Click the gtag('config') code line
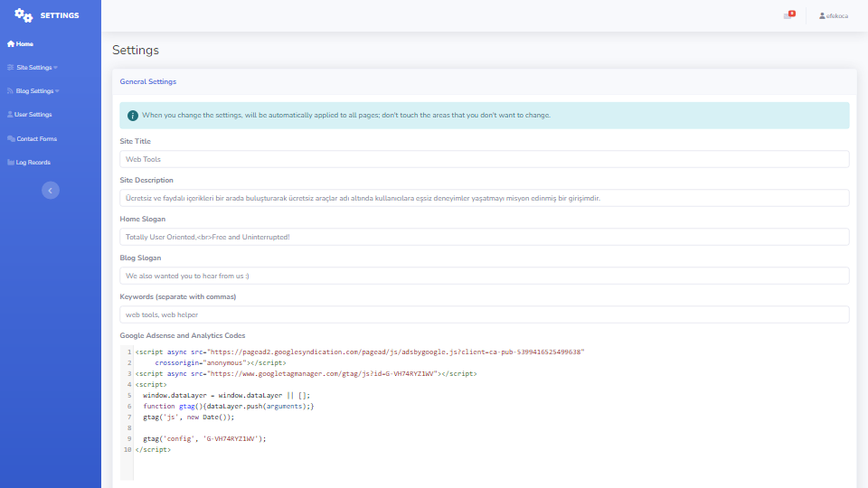This screenshot has height=488, width=868. point(204,439)
